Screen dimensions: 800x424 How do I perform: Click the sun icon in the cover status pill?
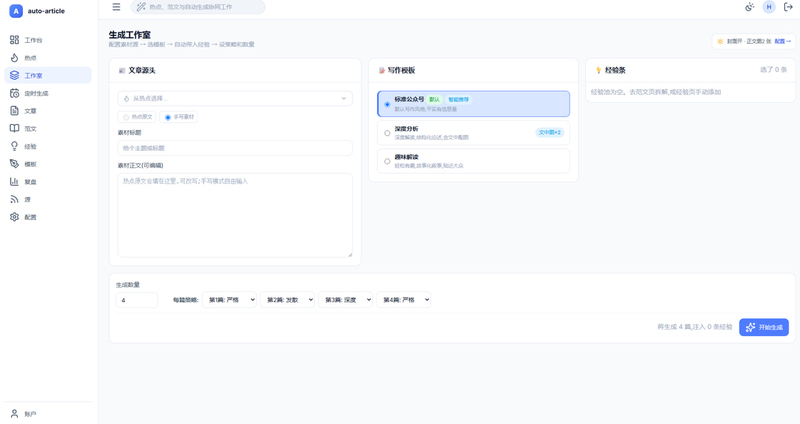click(x=720, y=41)
